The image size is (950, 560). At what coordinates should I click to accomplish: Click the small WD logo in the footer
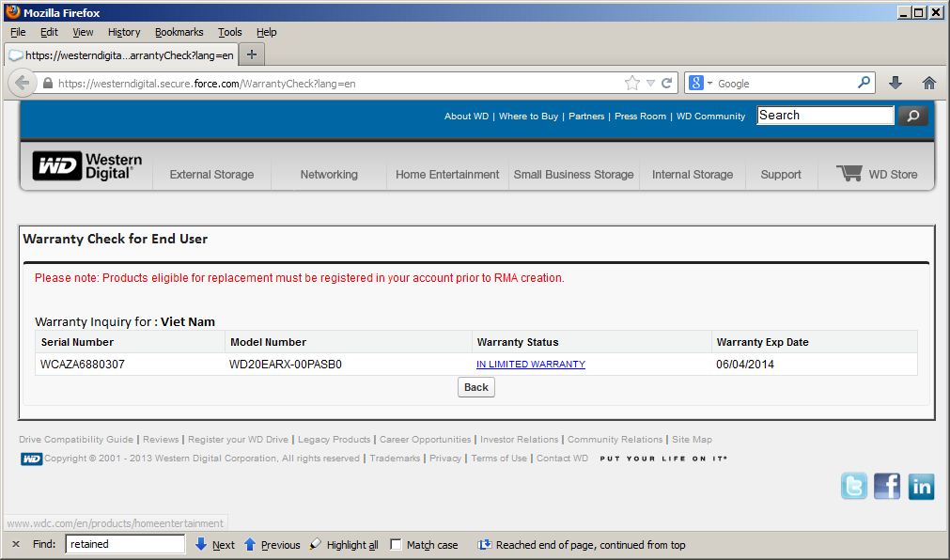coord(32,459)
